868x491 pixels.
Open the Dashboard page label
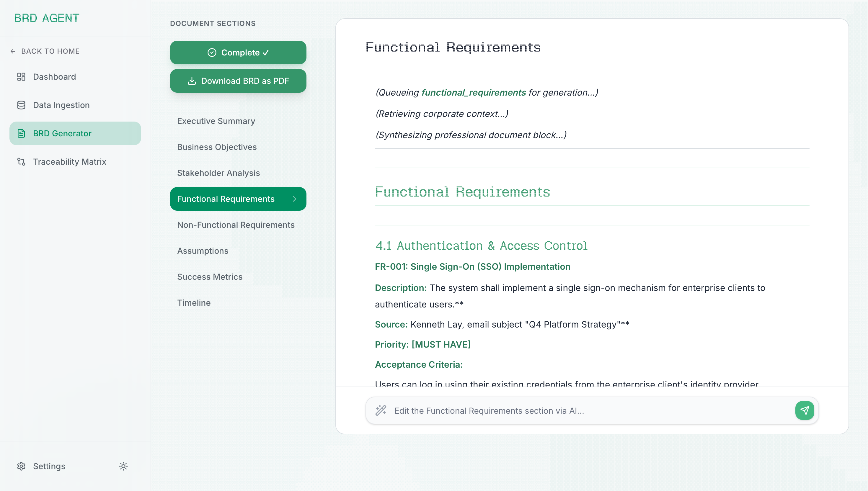point(54,77)
